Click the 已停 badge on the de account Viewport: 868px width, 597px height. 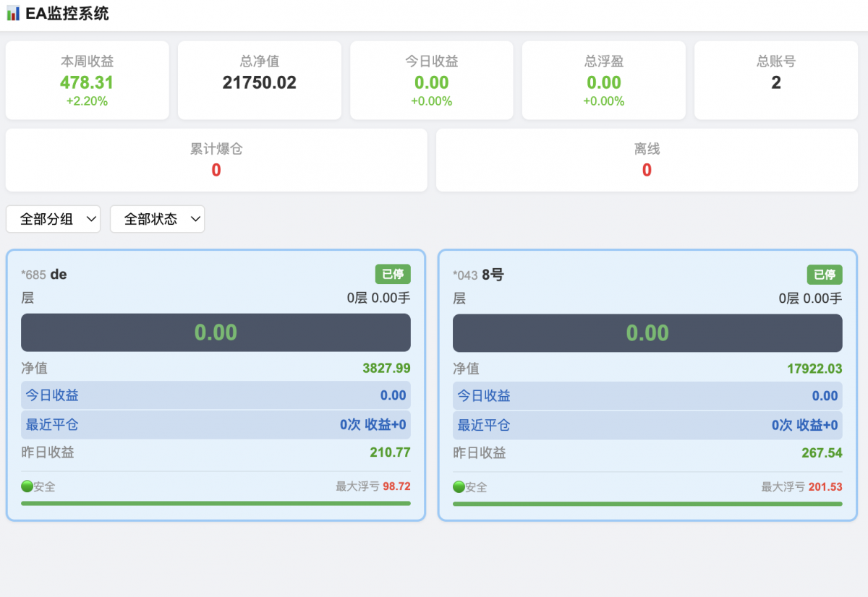(393, 274)
